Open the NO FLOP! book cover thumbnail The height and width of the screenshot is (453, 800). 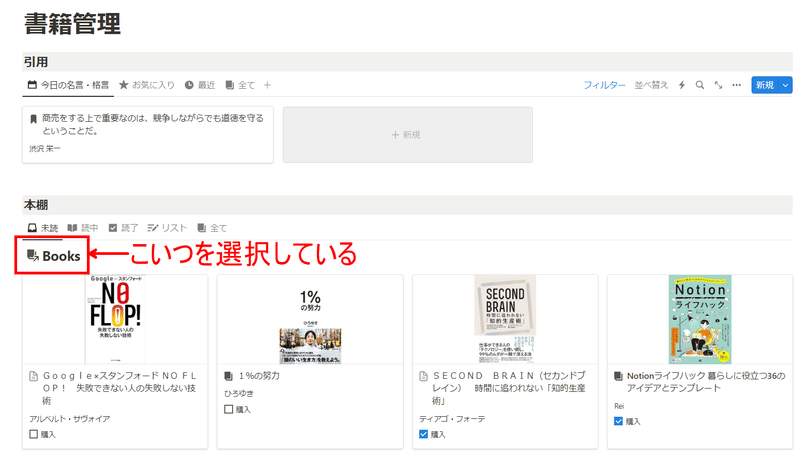tap(115, 319)
